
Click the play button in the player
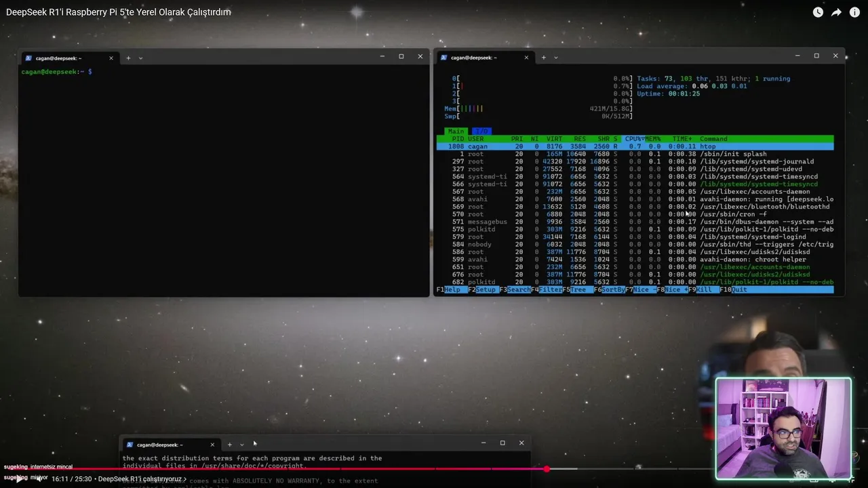point(20,479)
